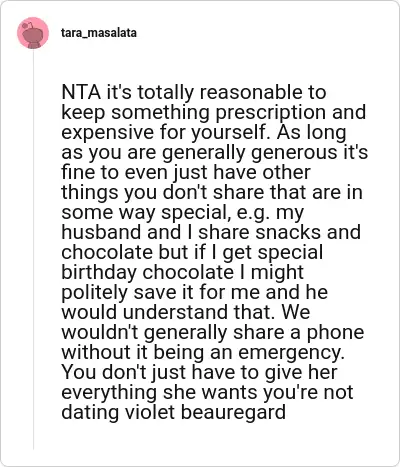
Task: Visit the tara_masalata user profile
Action: click(x=99, y=33)
